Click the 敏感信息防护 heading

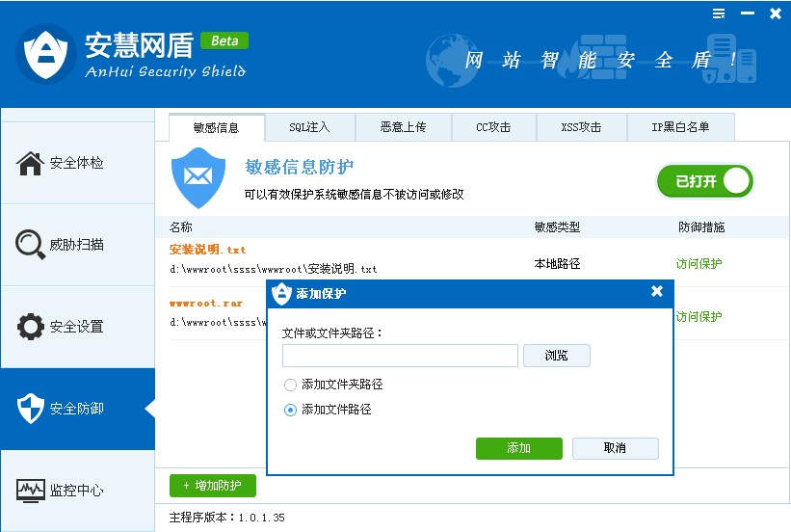[300, 167]
